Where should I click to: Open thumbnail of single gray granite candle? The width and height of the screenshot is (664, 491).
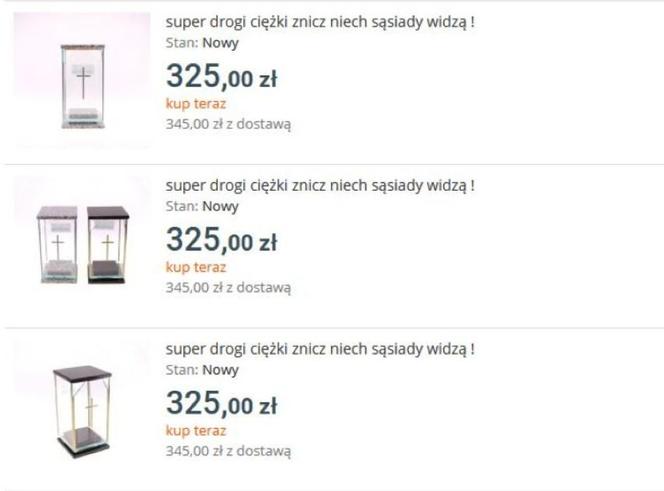click(x=82, y=80)
